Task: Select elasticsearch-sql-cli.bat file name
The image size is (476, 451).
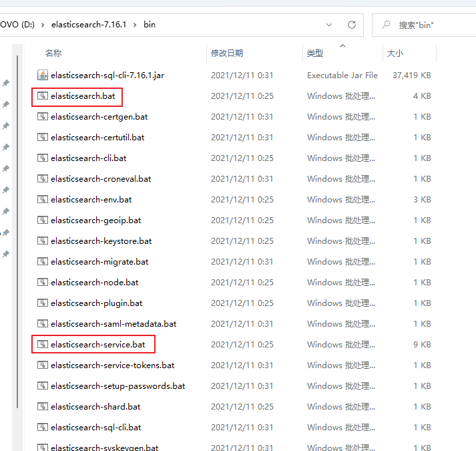Action: pyautogui.click(x=96, y=428)
